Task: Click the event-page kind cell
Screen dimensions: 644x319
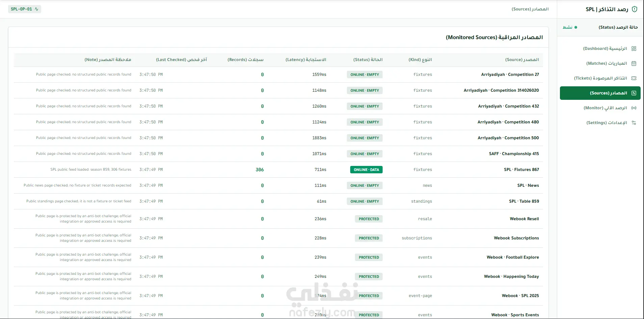Action: point(420,296)
